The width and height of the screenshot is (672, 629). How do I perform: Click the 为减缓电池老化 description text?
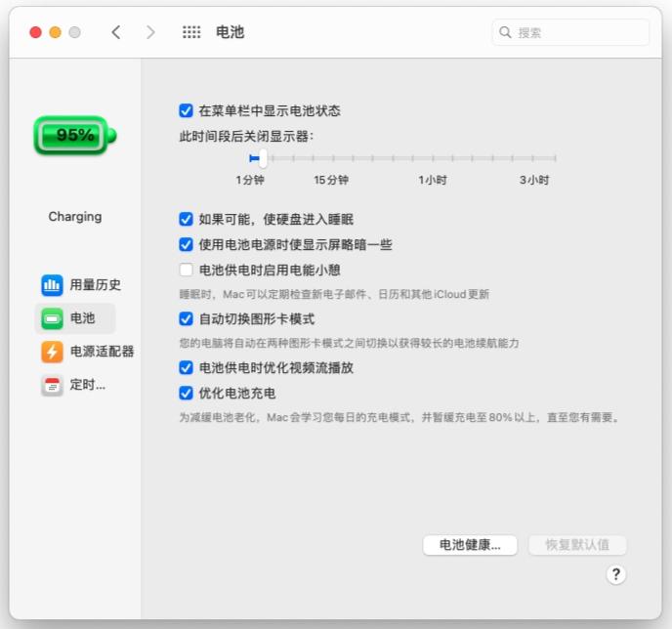[x=399, y=417]
